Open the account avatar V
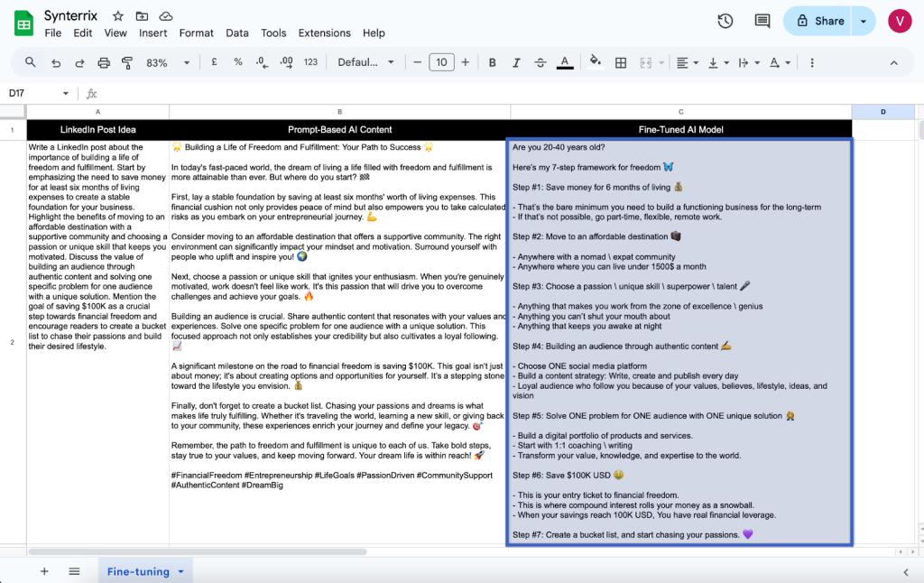The width and height of the screenshot is (924, 583). point(900,22)
